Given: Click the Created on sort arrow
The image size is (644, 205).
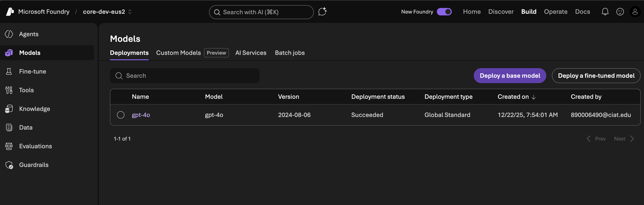Looking at the screenshot, I should pyautogui.click(x=533, y=97).
